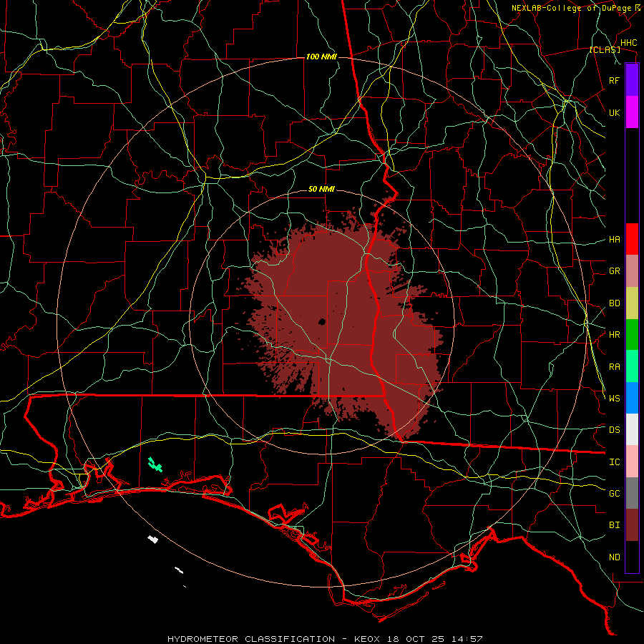Click the ND legend label
The width and height of the screenshot is (644, 644).
[615, 557]
